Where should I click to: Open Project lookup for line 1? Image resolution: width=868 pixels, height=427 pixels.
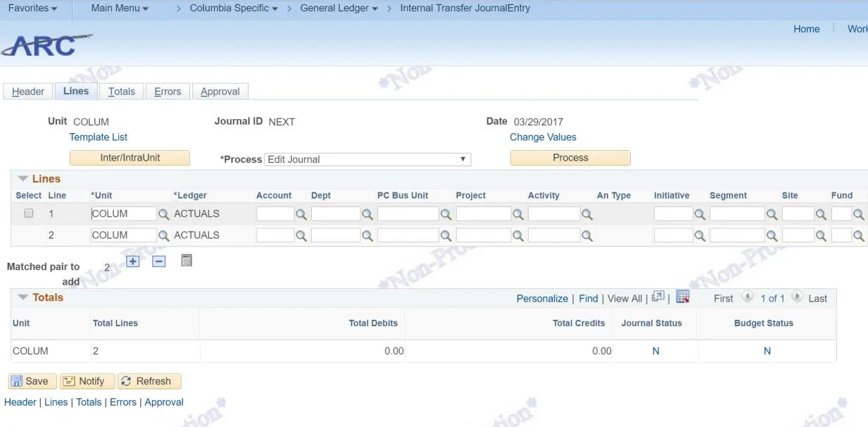pos(518,214)
